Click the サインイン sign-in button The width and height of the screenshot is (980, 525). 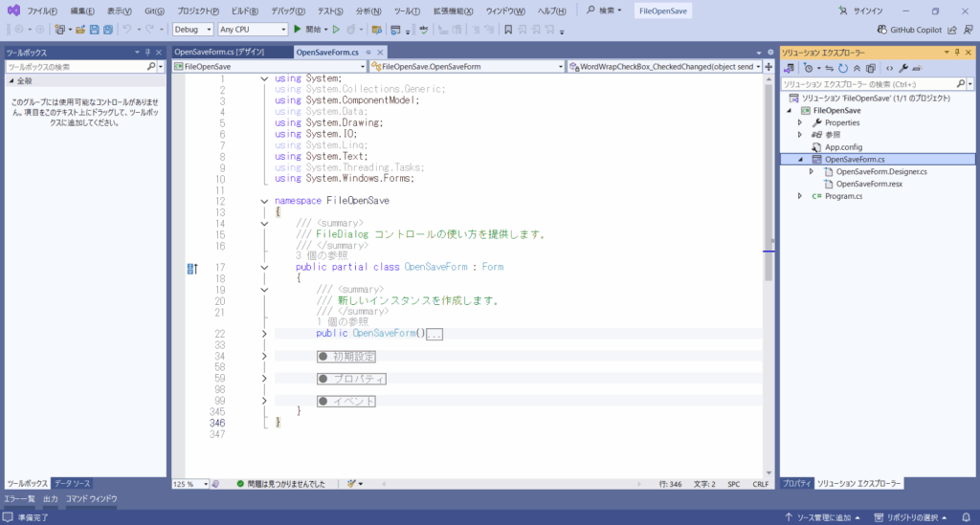point(859,10)
